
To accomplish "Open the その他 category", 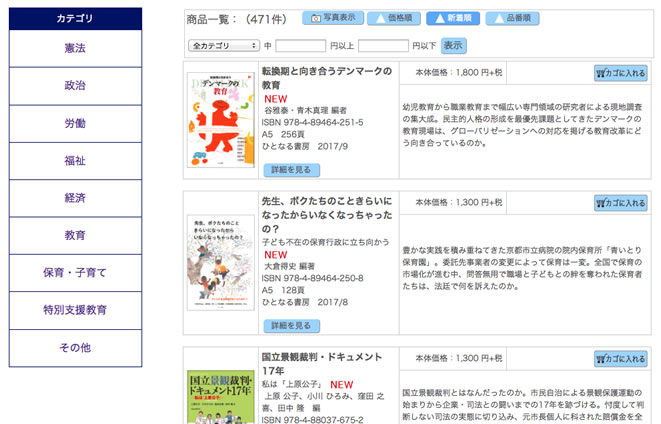I will pos(75,348).
